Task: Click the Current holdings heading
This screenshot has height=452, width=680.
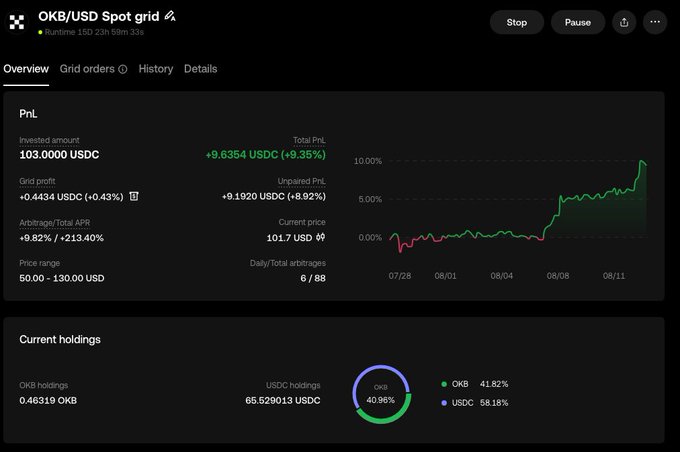Action: [60, 340]
